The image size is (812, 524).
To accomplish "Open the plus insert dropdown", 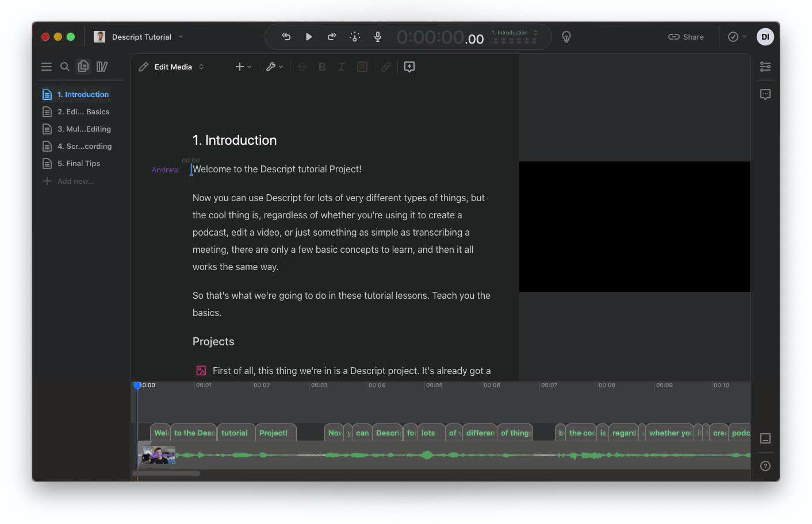I will (x=243, y=67).
